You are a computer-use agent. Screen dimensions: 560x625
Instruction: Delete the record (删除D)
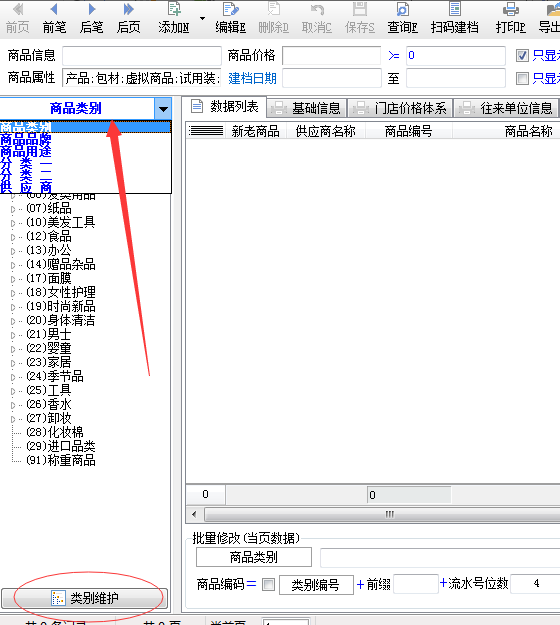coord(273,18)
